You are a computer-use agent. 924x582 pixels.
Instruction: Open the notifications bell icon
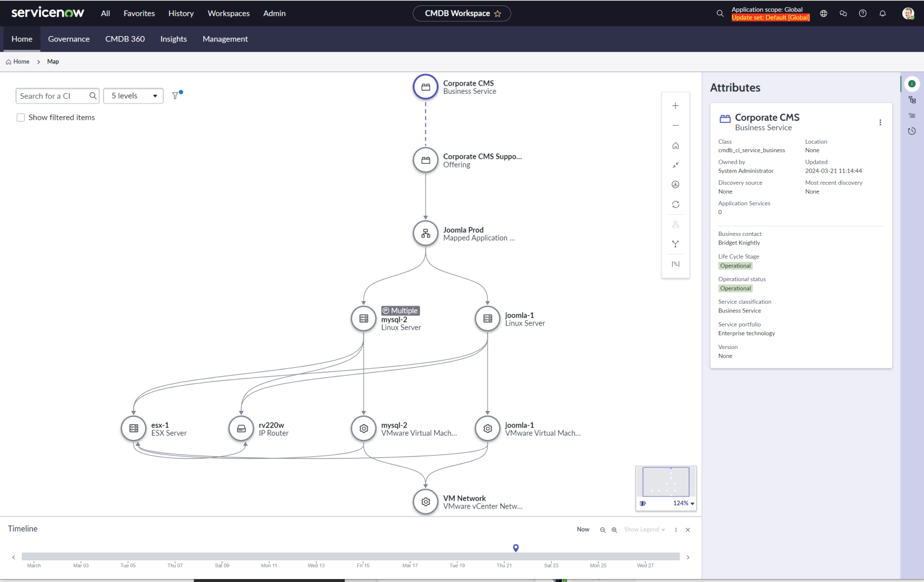[x=882, y=13]
